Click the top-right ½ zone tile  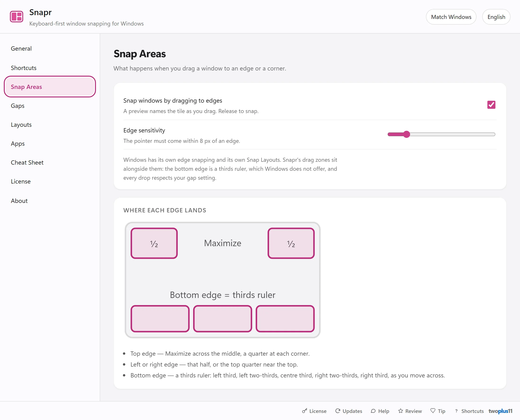tap(291, 243)
